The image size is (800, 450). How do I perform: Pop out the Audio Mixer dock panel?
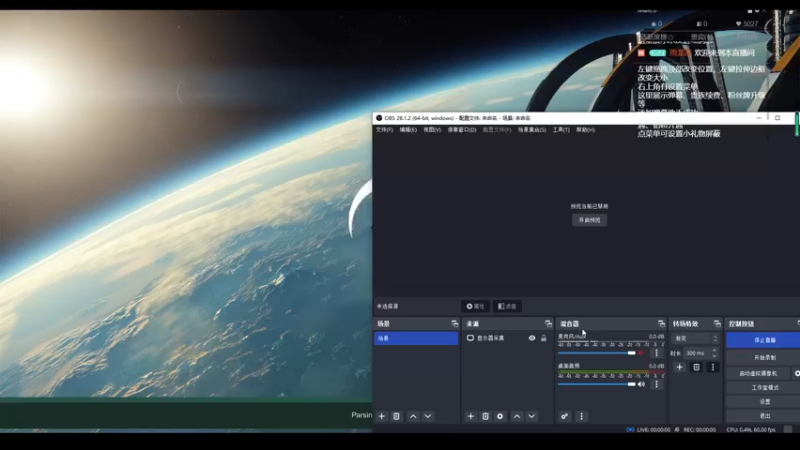pyautogui.click(x=661, y=323)
